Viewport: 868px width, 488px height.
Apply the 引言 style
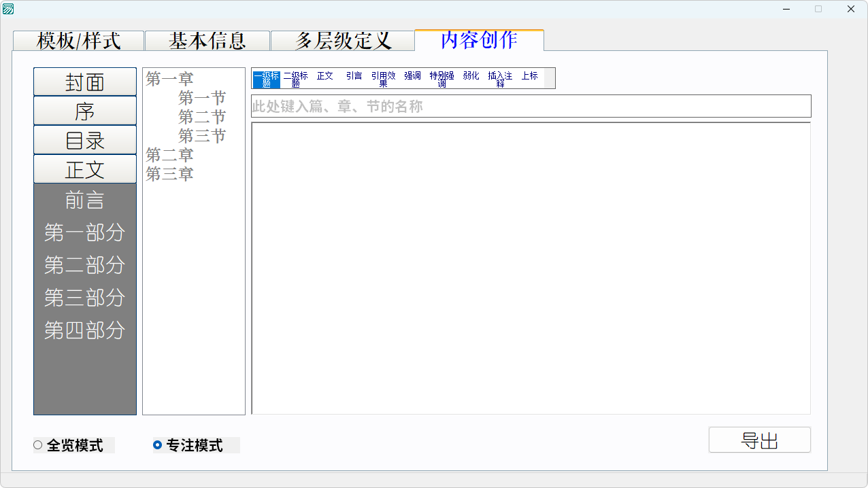pyautogui.click(x=354, y=76)
